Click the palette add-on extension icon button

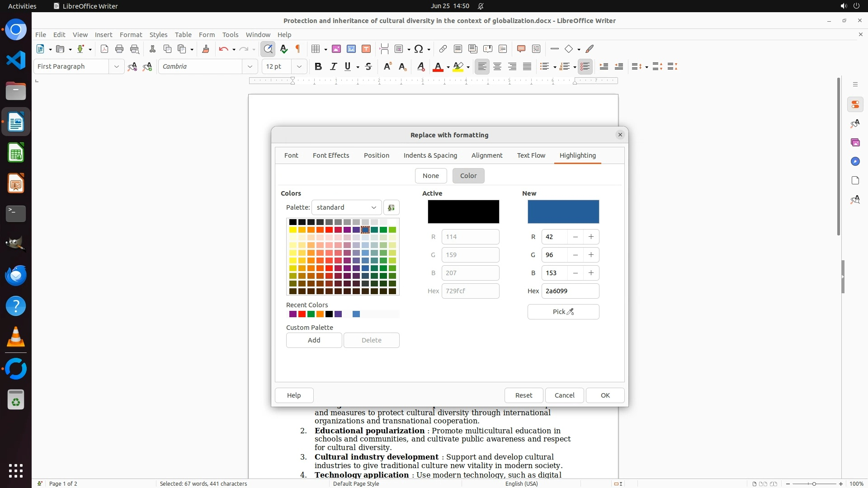(392, 207)
